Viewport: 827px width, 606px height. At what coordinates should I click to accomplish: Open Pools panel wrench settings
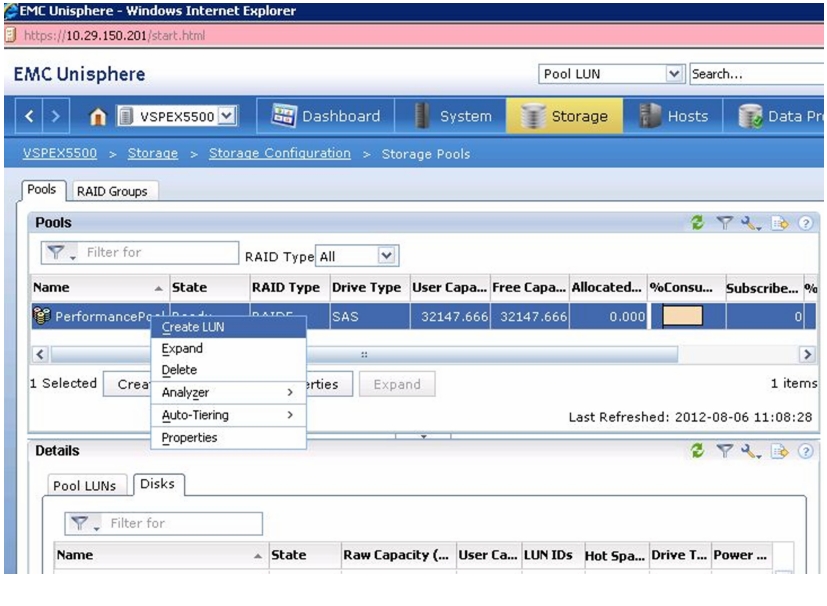click(x=750, y=223)
